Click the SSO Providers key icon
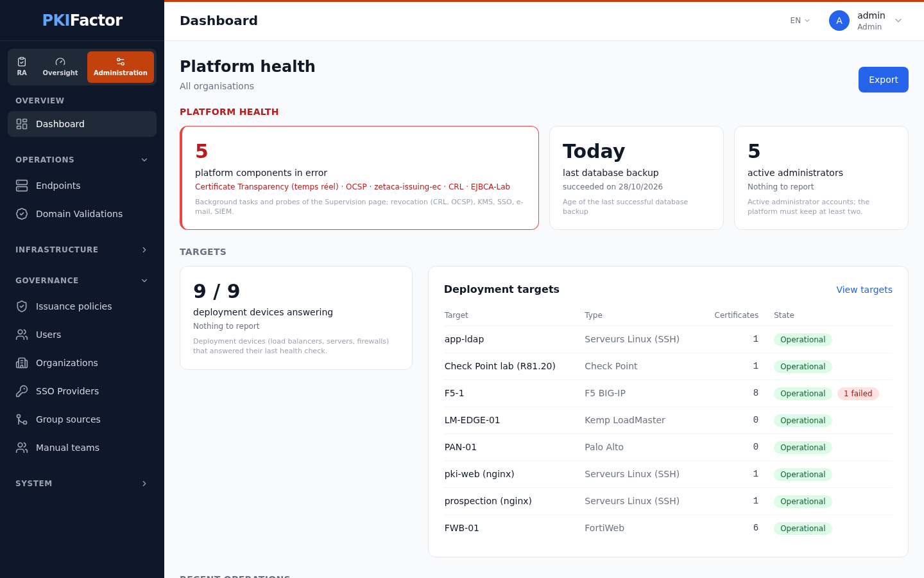 pyautogui.click(x=22, y=391)
